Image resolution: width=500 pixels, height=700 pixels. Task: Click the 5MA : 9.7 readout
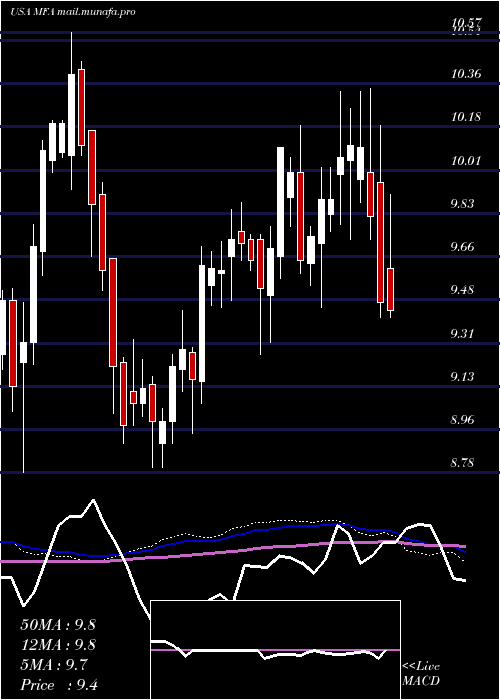pos(54,665)
